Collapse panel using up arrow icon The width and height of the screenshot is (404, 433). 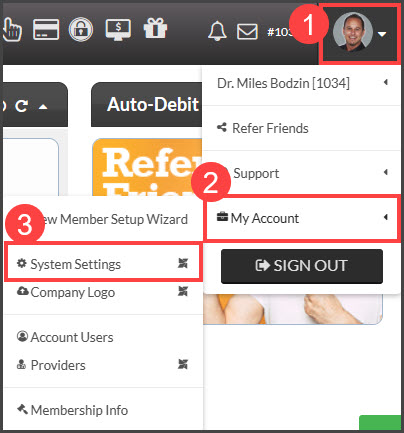coord(43,107)
